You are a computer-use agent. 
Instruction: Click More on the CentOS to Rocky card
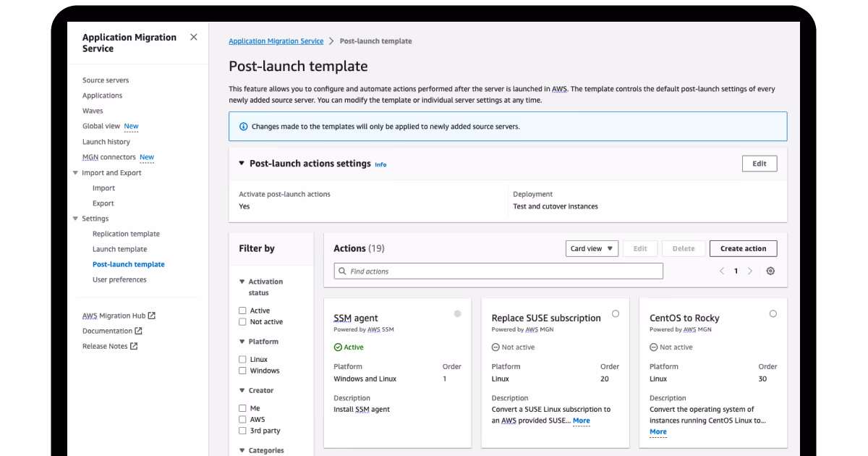[x=657, y=431]
